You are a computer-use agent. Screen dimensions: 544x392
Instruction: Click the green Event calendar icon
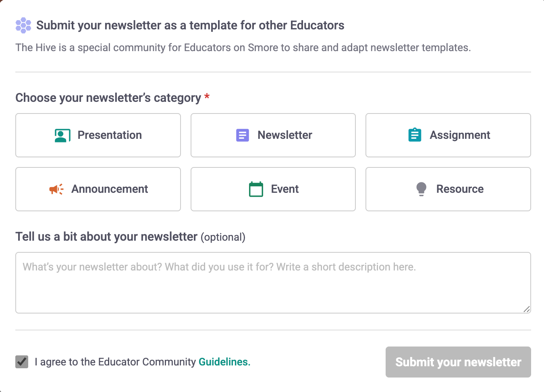(256, 189)
